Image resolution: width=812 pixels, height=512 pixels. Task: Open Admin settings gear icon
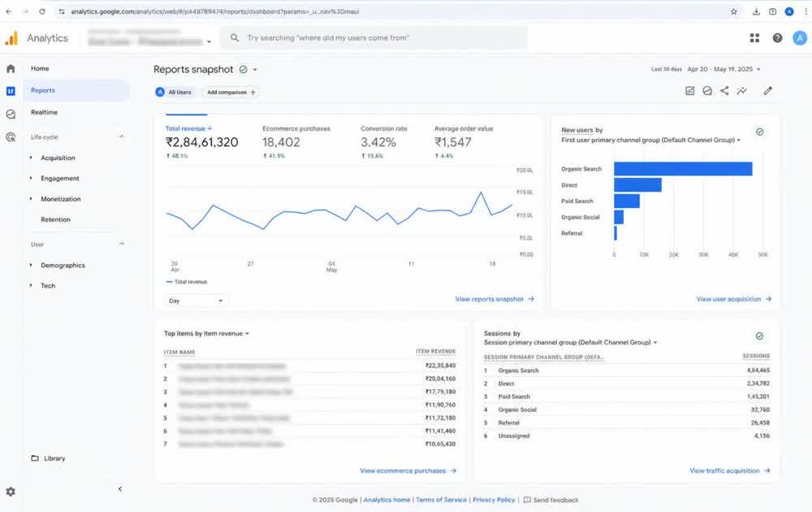click(x=11, y=491)
